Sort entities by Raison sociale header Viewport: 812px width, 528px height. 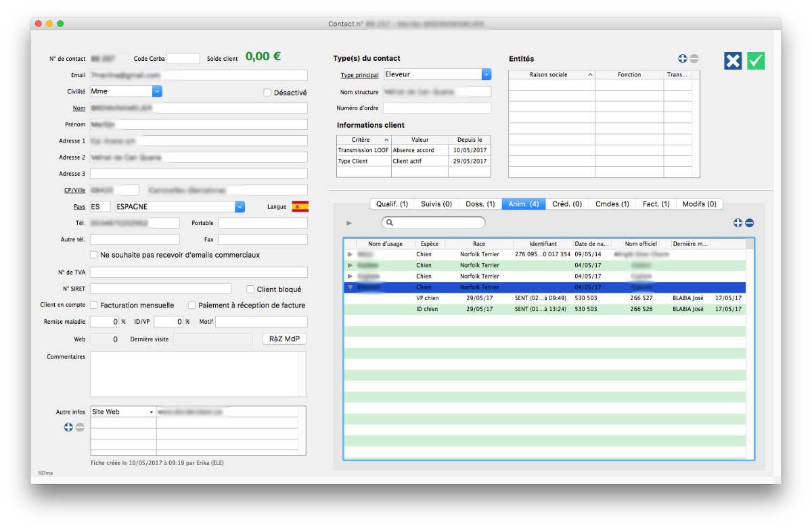point(551,74)
